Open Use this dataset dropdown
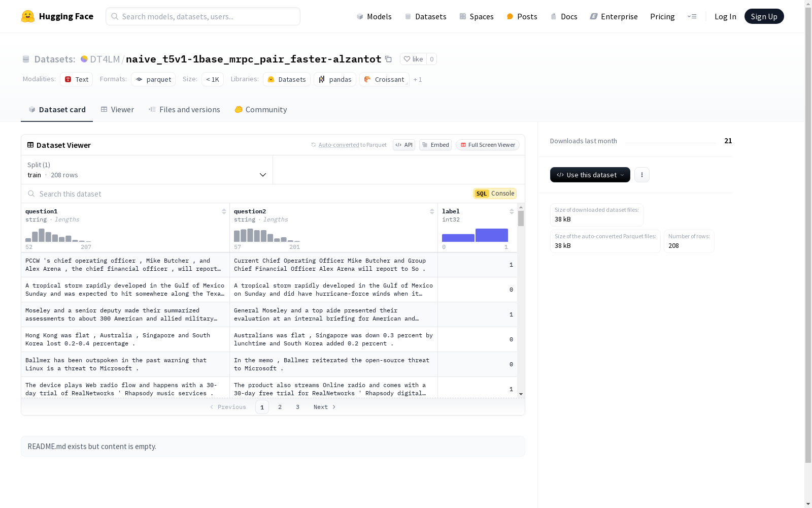The image size is (812, 508). pyautogui.click(x=590, y=175)
